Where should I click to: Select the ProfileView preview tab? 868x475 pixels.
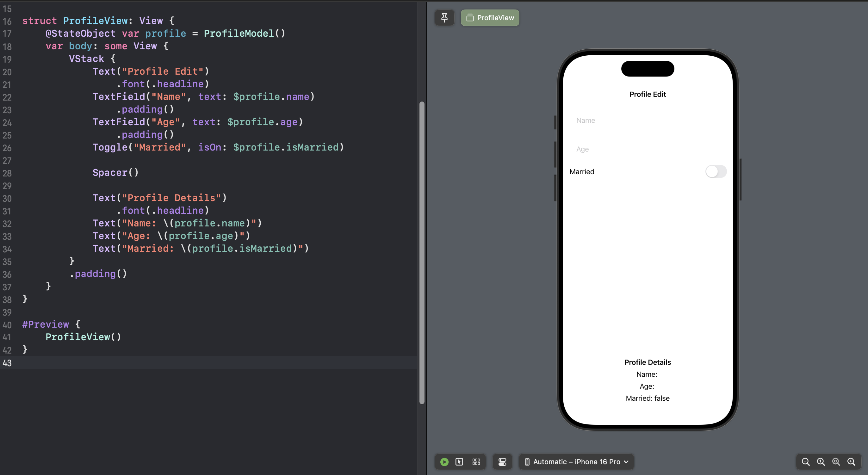[x=490, y=17]
